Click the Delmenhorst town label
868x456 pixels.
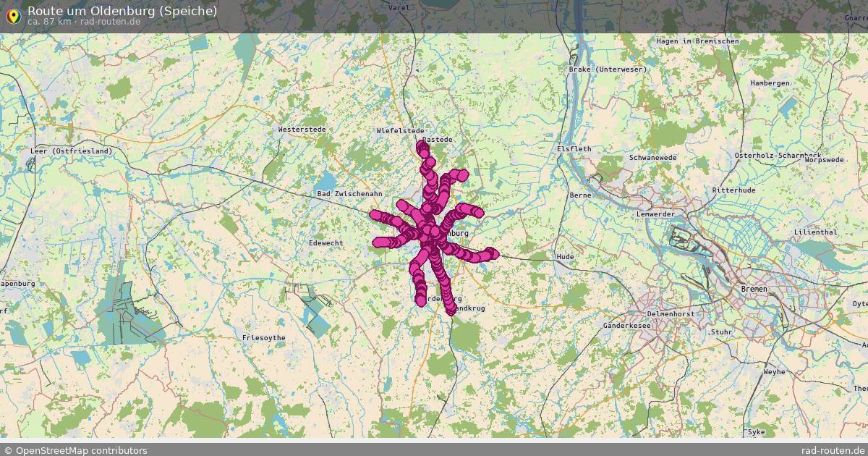pos(671,315)
